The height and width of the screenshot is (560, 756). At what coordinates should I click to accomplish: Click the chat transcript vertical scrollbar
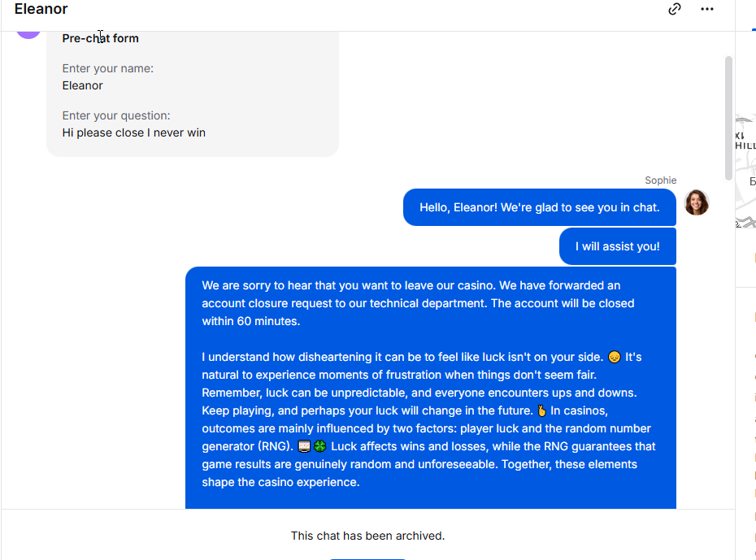(728, 118)
